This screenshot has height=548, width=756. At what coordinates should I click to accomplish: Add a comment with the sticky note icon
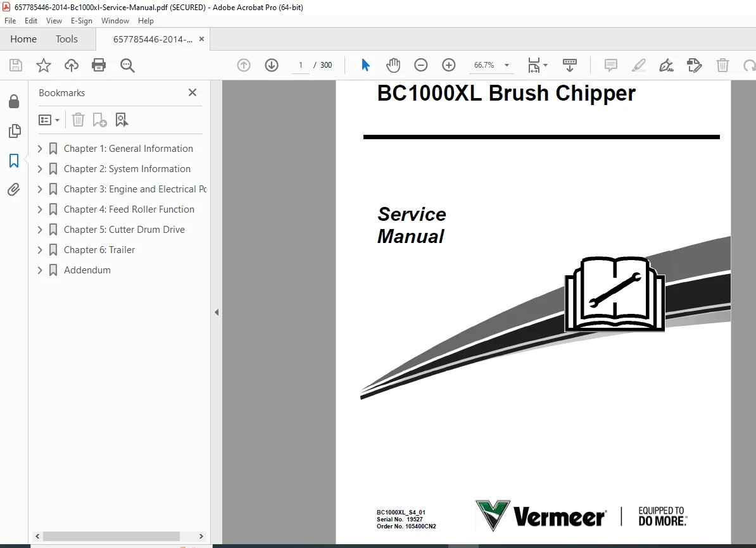coord(611,65)
